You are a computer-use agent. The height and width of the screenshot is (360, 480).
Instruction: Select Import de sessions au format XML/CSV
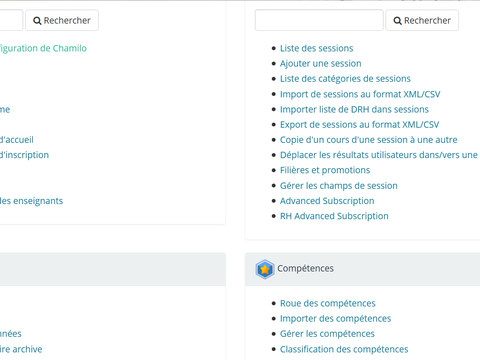point(360,94)
